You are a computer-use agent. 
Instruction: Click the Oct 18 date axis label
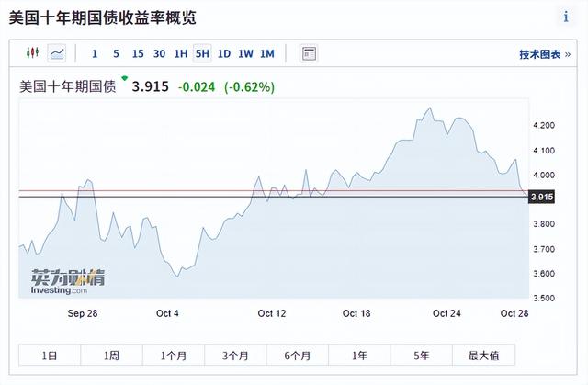356,313
